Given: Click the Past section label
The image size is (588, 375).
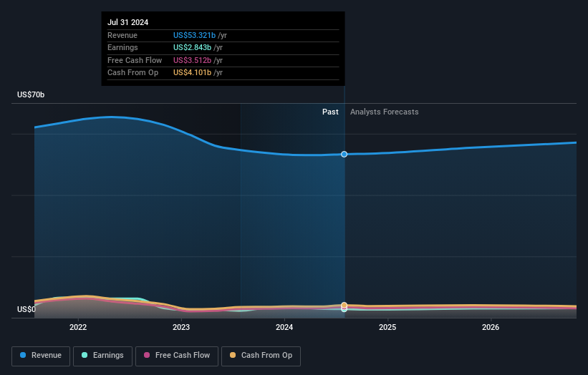Looking at the screenshot, I should click(x=330, y=112).
